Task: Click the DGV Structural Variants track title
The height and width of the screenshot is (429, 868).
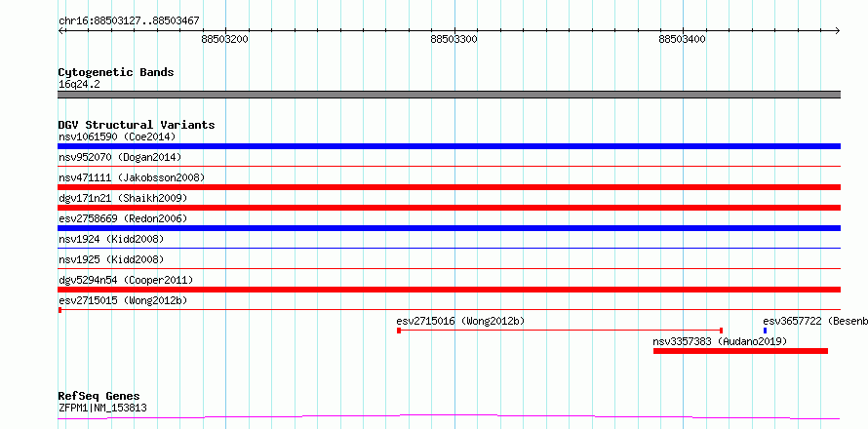Action: 137,125
